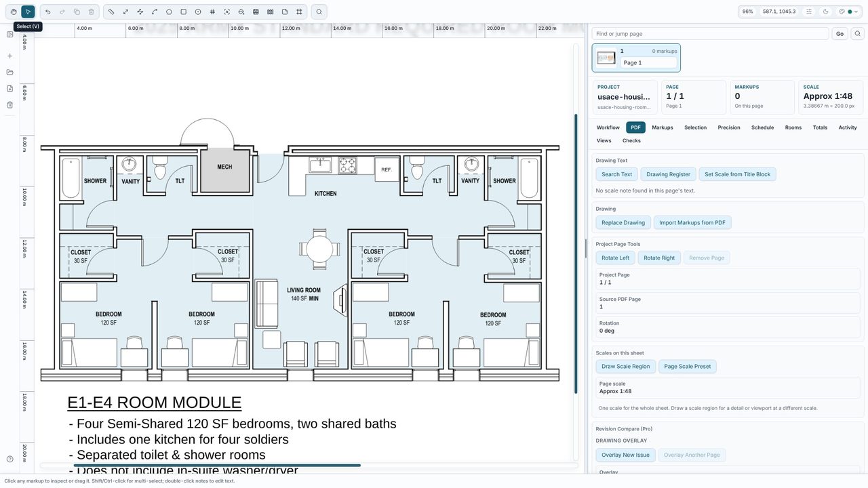This screenshot has width=868, height=488.
Task: Click the 96% zoom level indicator
Action: tap(747, 12)
